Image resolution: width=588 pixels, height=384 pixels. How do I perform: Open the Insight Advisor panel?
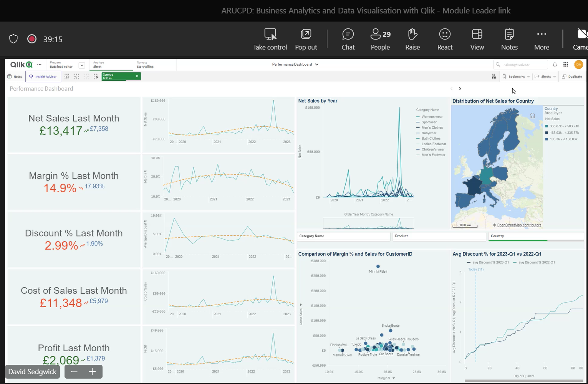click(x=43, y=76)
